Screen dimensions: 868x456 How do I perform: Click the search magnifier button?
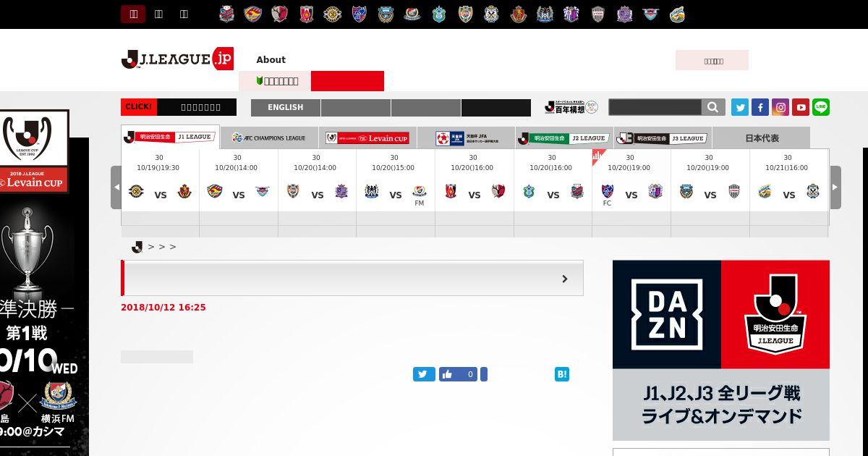(712, 107)
